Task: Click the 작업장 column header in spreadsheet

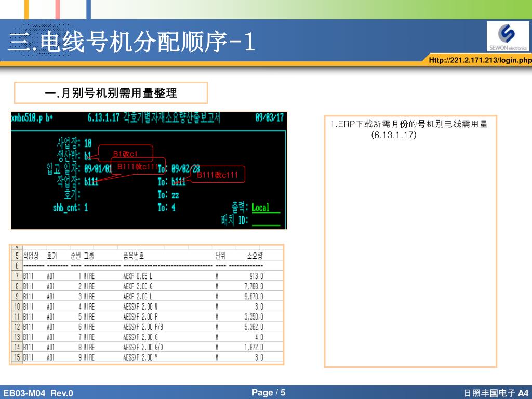Action: pyautogui.click(x=31, y=256)
